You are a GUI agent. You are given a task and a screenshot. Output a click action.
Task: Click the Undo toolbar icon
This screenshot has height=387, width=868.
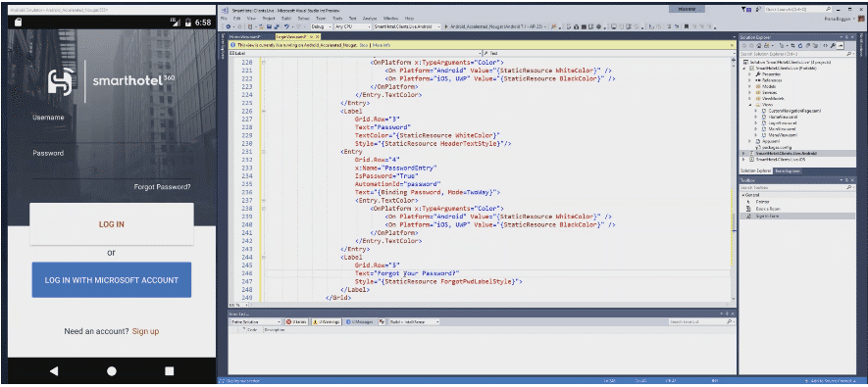pyautogui.click(x=286, y=26)
